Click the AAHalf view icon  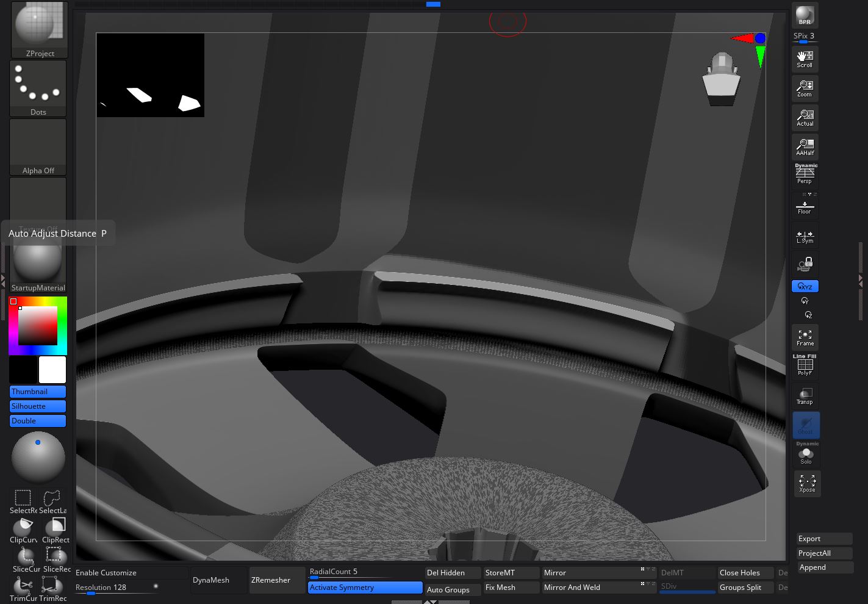coord(805,147)
